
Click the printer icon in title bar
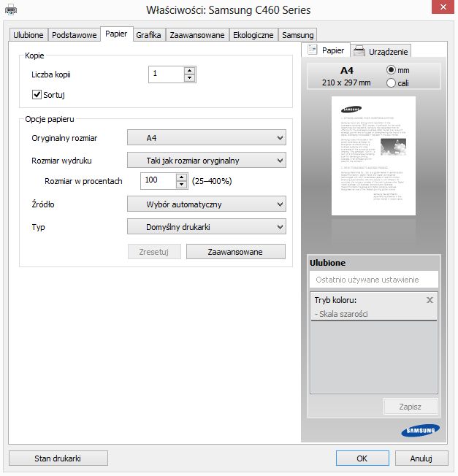coord(11,9)
